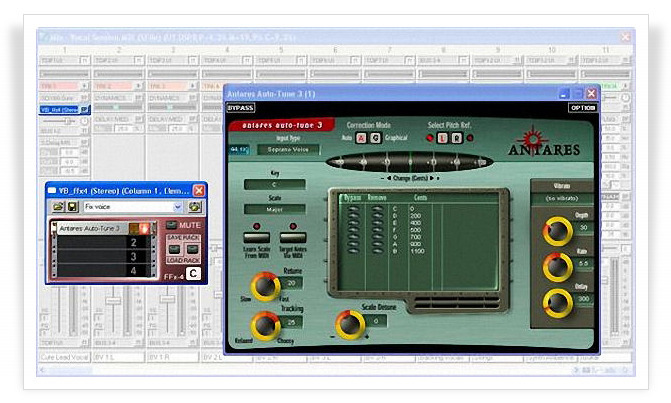Click the Vibrato Rate knob
671x403 pixels.
558,267
